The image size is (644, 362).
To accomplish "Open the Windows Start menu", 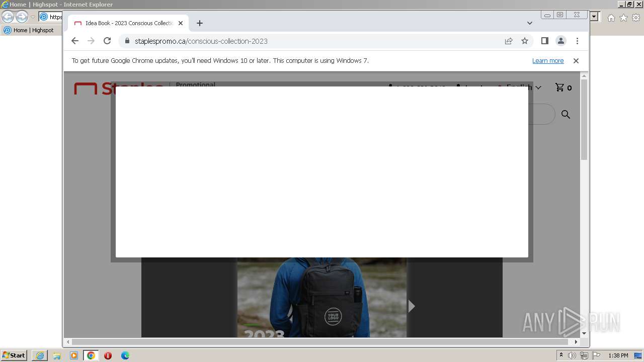I will click(x=14, y=355).
